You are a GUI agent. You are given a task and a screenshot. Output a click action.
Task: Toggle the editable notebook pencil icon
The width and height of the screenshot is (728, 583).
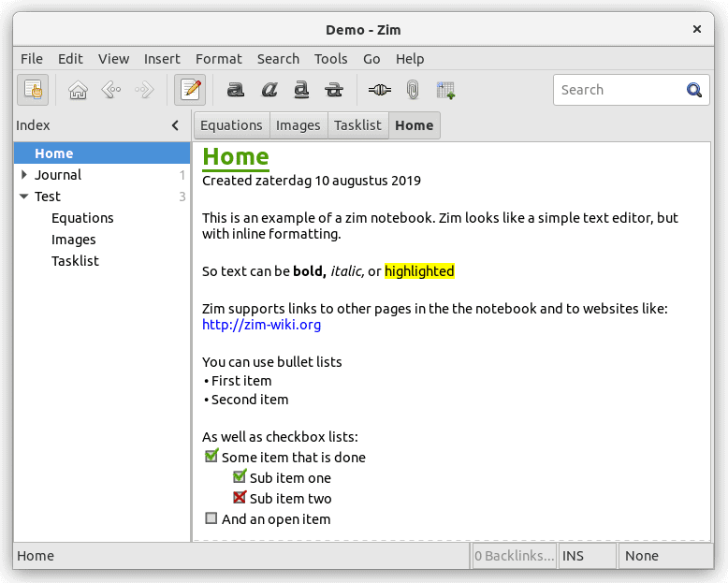(190, 90)
